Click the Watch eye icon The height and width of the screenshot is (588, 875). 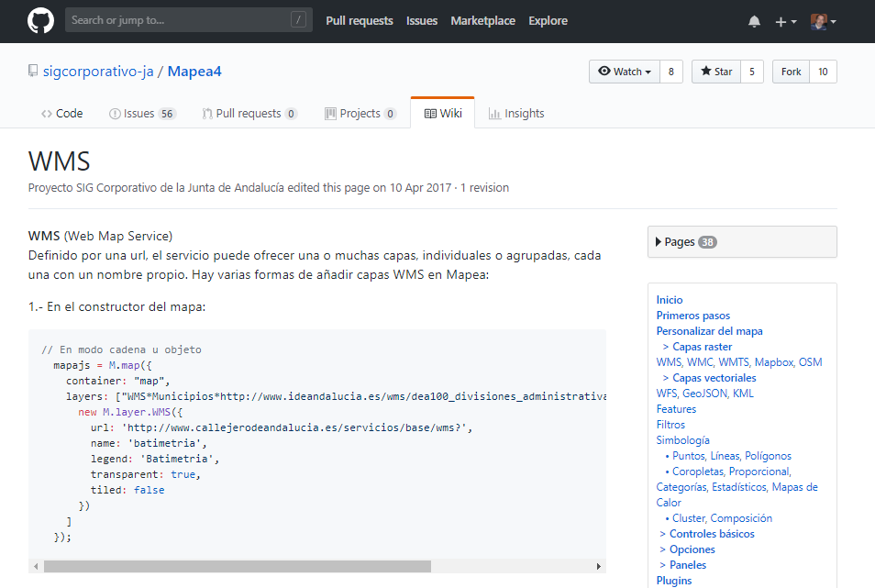coord(604,71)
